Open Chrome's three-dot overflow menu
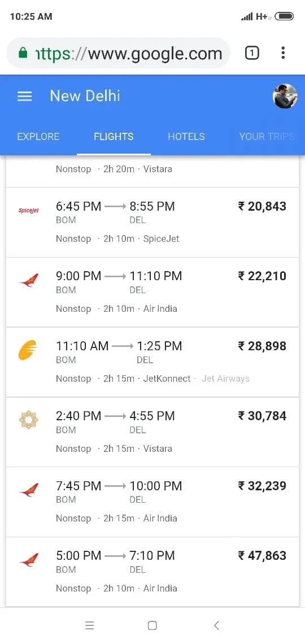Viewport: 305px width, 644px height. 283,53
